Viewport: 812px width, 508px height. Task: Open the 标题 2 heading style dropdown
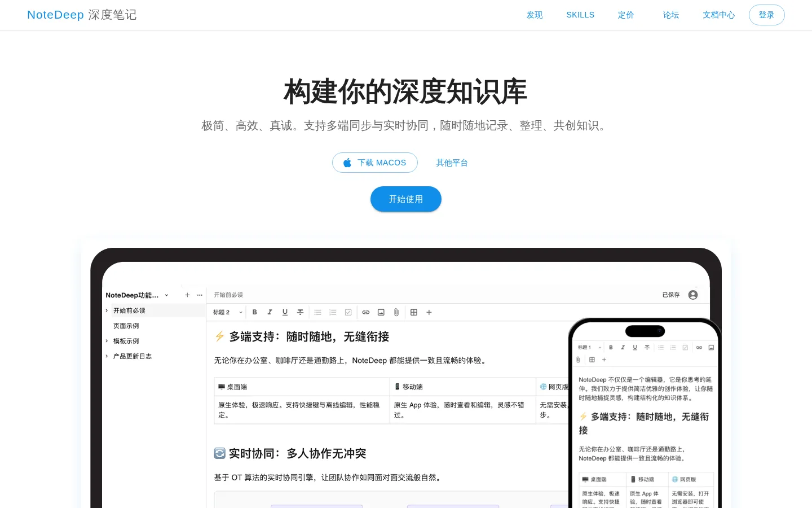point(228,312)
